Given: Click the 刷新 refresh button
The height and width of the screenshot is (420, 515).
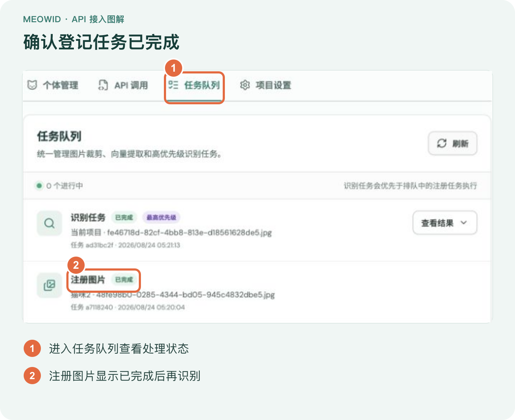Looking at the screenshot, I should 453,143.
